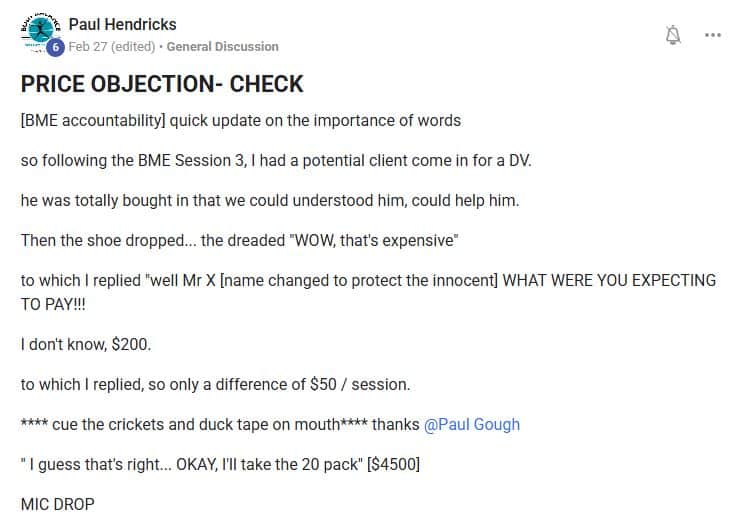Viewport: 746px width, 530px height.
Task: Click the level 6 badge on the avatar
Action: click(55, 47)
